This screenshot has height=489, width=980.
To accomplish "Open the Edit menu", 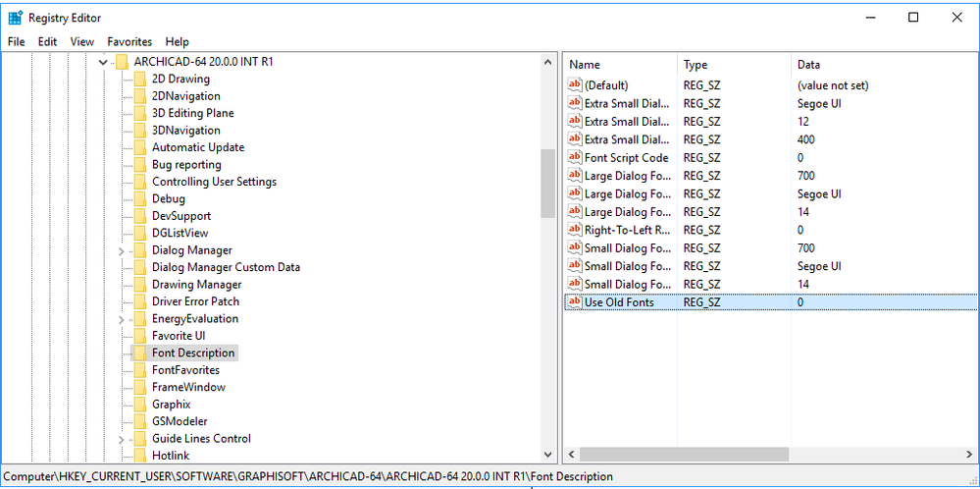I will [47, 42].
